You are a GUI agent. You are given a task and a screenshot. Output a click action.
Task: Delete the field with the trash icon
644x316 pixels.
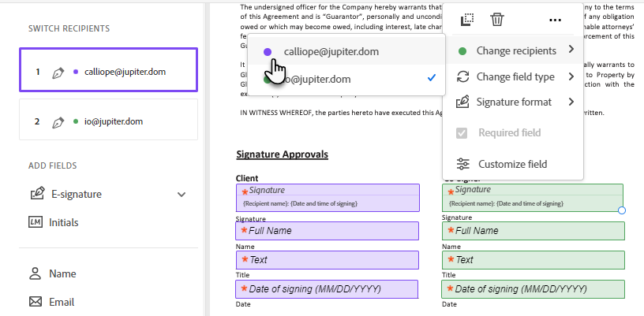click(x=497, y=19)
